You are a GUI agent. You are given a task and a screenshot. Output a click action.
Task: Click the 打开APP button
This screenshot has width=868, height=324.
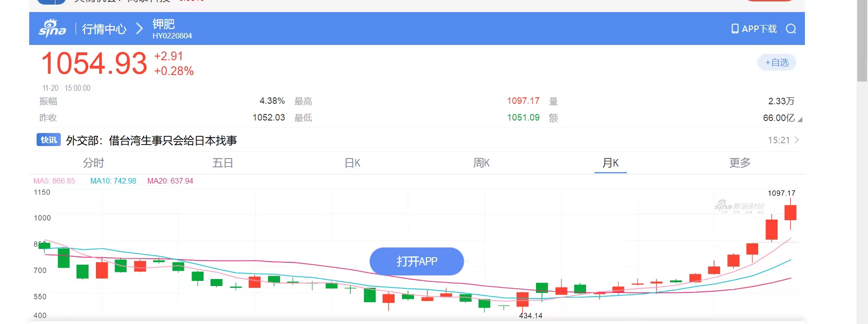417,261
